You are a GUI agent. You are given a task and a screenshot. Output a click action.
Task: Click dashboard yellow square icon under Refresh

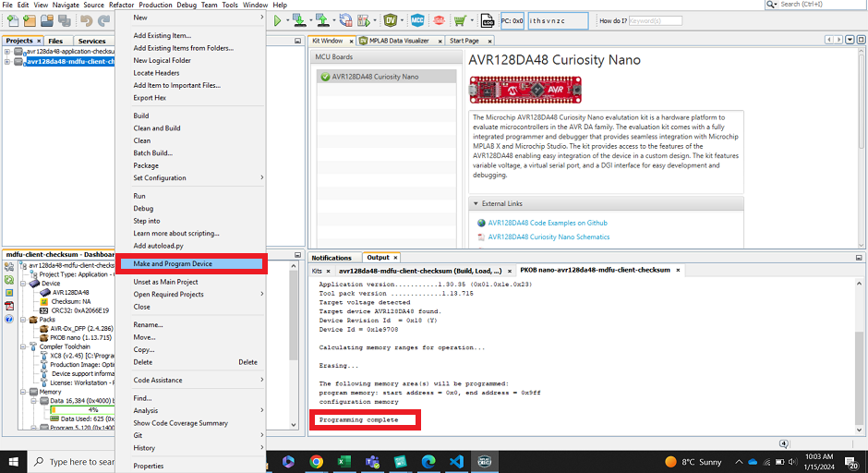9,293
